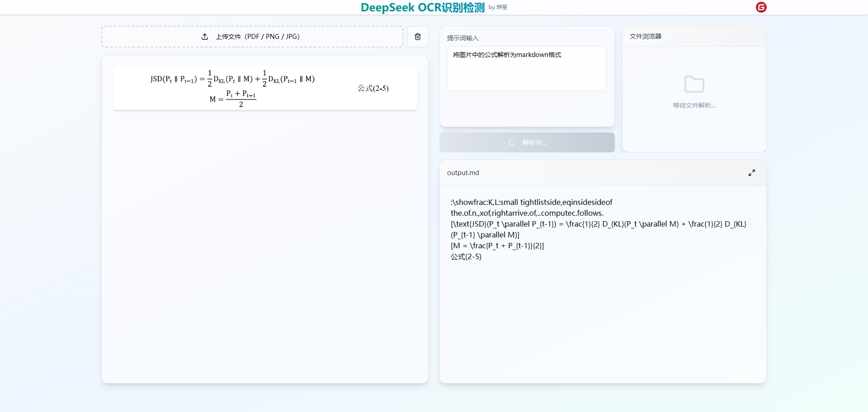The height and width of the screenshot is (412, 868).
Task: Click the expand icon on output.md panel
Action: [752, 173]
